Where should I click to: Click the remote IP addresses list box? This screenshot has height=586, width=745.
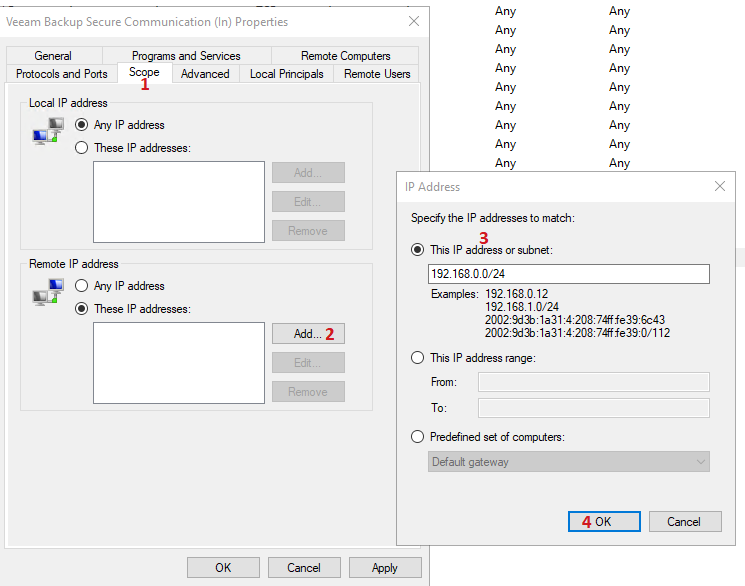tap(179, 363)
